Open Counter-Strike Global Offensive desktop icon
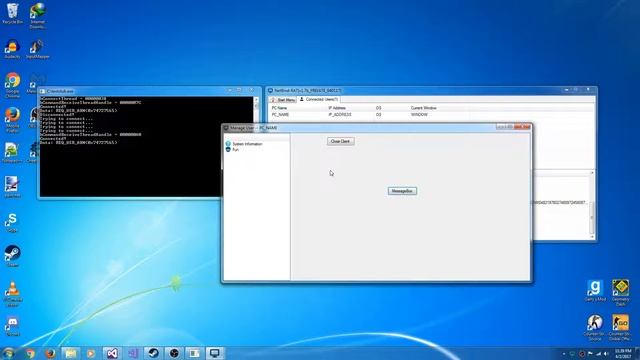Image resolution: width=640 pixels, height=360 pixels. (620, 327)
